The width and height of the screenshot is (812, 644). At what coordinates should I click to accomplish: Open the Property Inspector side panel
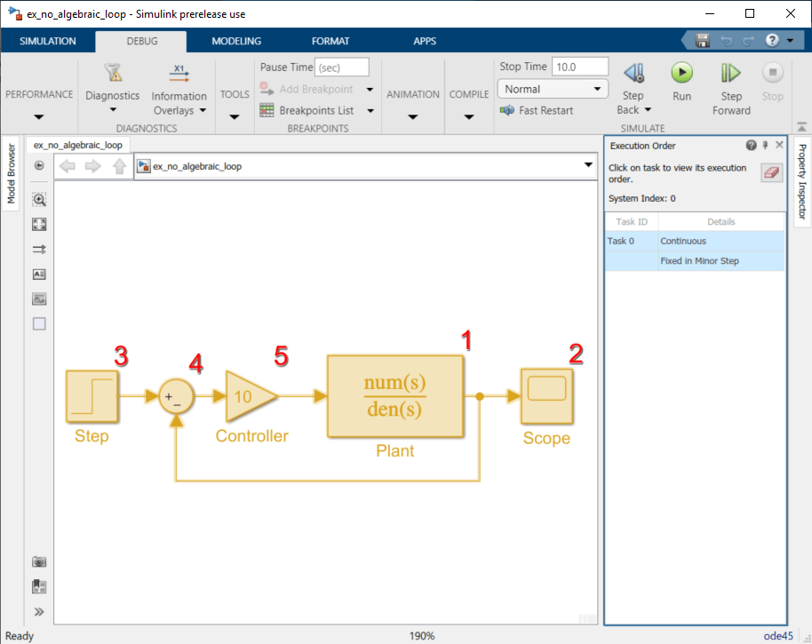(802, 182)
